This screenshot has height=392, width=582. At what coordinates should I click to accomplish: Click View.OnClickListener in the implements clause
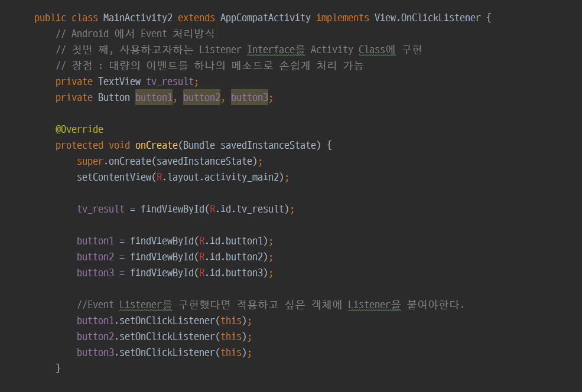coord(427,18)
